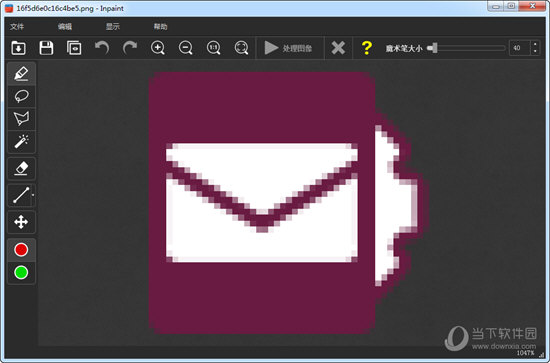Decrease marker size with down arrow

click(535, 52)
